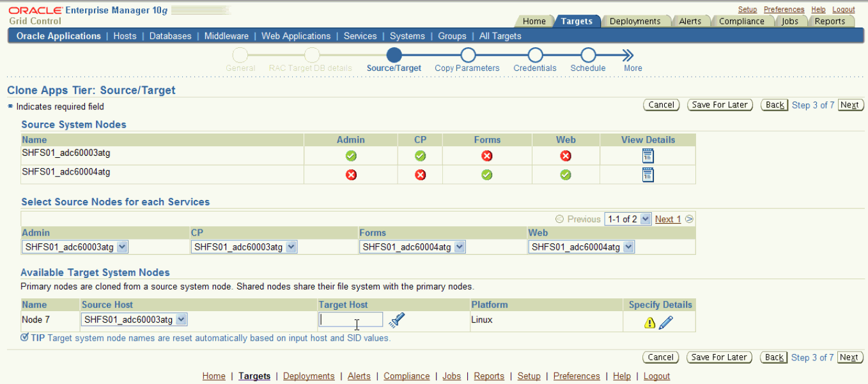This screenshot has width=868, height=384.
Task: Click CP red cross for SHFS01_adc60004atg
Action: 420,175
